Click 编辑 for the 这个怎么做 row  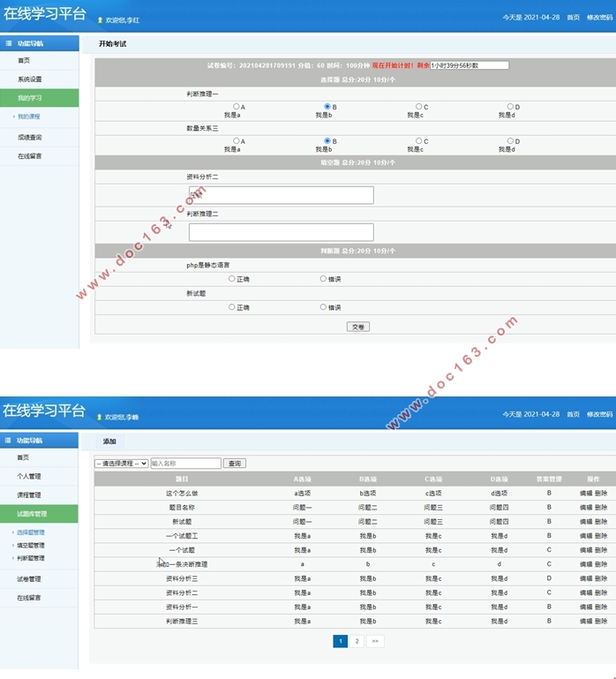[586, 494]
